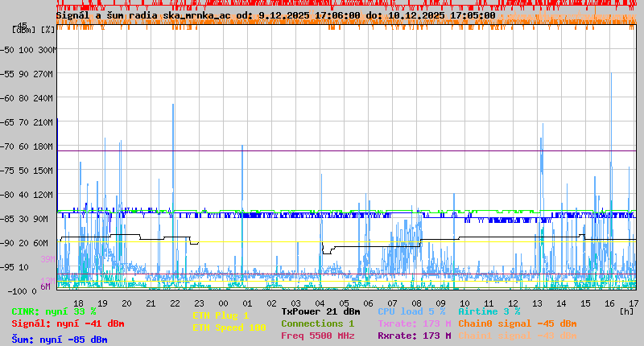The image size is (644, 346).
Task: Click hour label '12' on time axis
Action: coord(513,303)
